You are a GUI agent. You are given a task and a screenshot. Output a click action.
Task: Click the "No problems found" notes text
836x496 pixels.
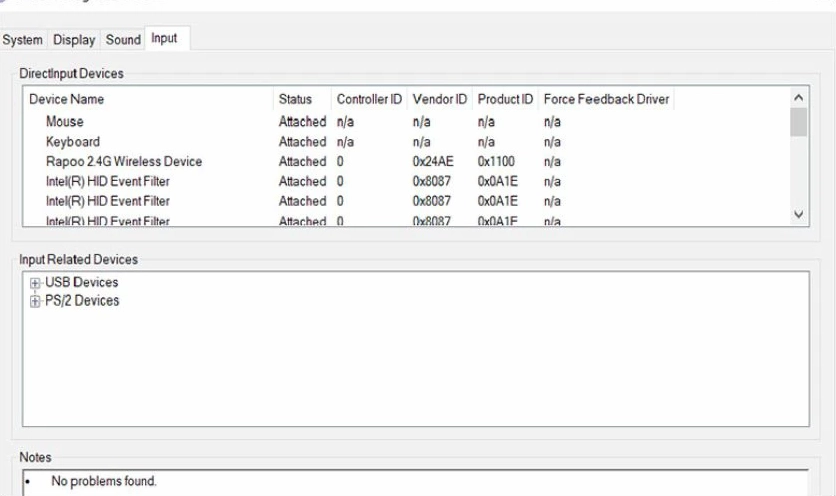105,482
